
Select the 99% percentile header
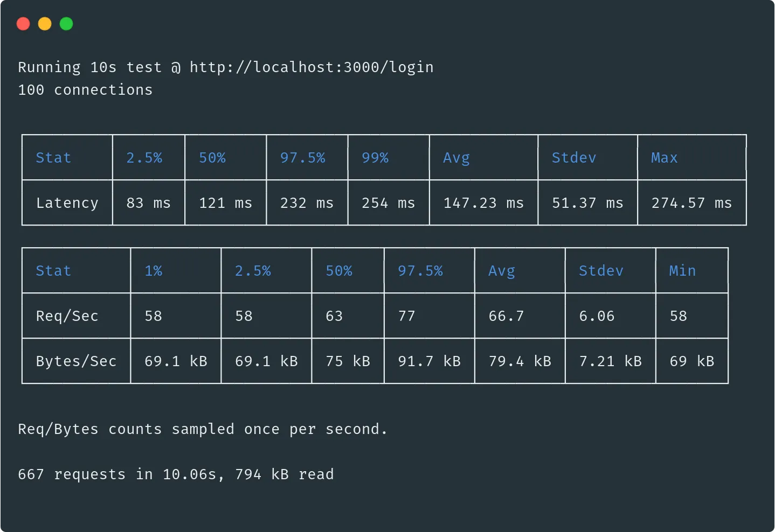[375, 157]
